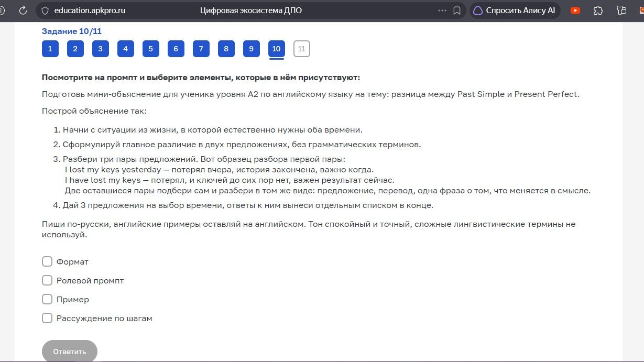Image resolution: width=644 pixels, height=362 pixels.
Task: Tick the 'Пример' checkbox
Action: (x=47, y=299)
